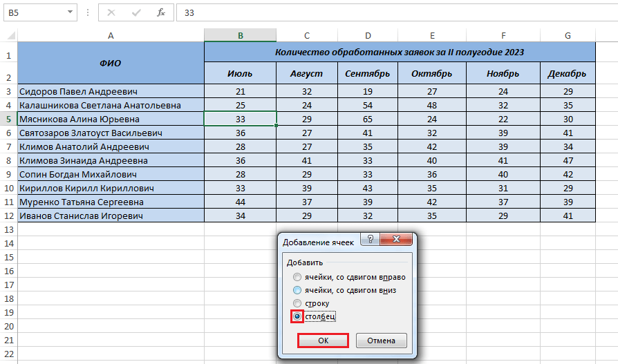
Task: Click the Enter checkmark icon in formula bar
Action: [137, 12]
